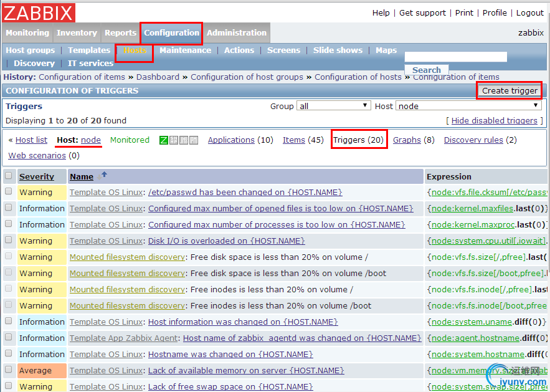Click the green Z agent availability icon
Image resolution: width=550 pixels, height=392 pixels.
click(163, 140)
